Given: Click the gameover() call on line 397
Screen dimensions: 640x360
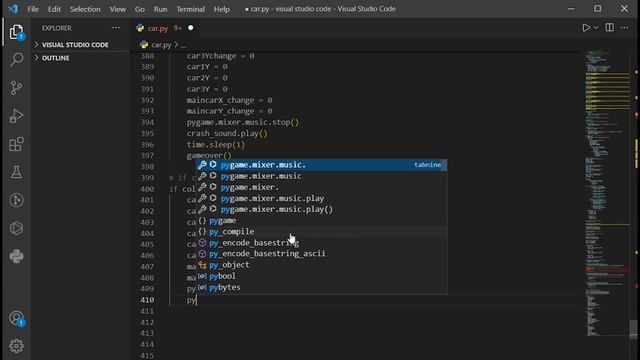Looking at the screenshot, I should tap(209, 156).
